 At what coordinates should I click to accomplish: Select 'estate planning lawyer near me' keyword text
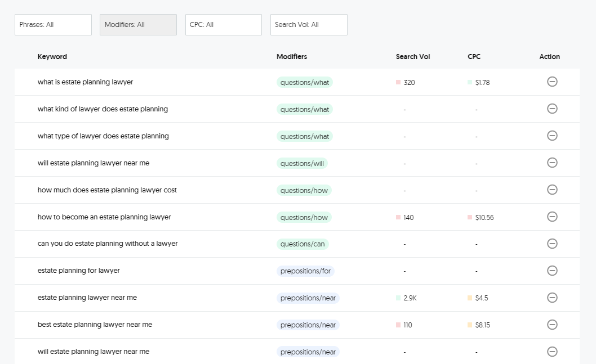87,298
